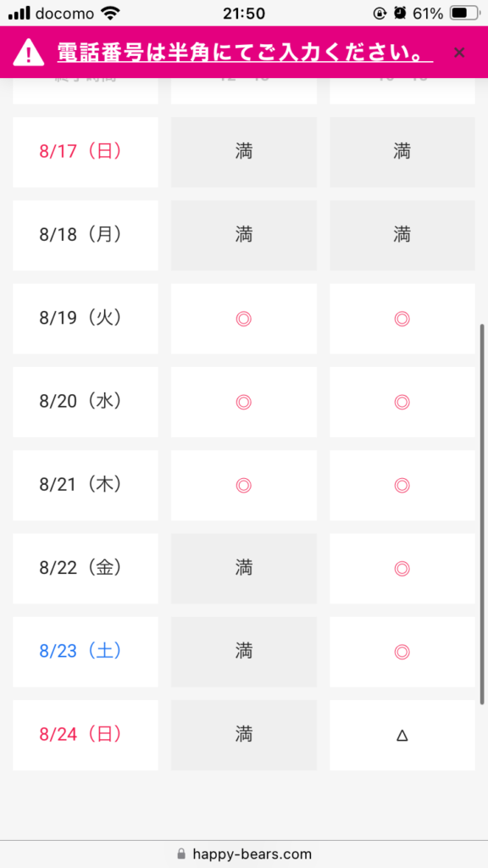Choose second slot available on 8/20
488x868 pixels.
click(402, 402)
